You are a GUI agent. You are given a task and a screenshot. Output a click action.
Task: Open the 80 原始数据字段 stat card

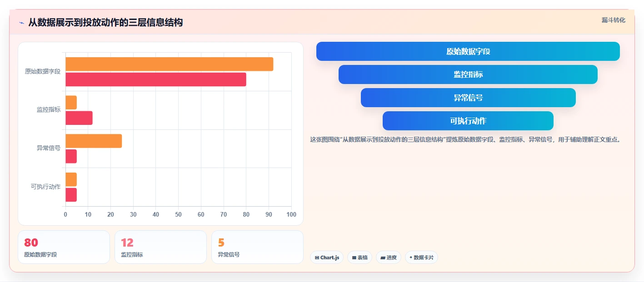64,247
